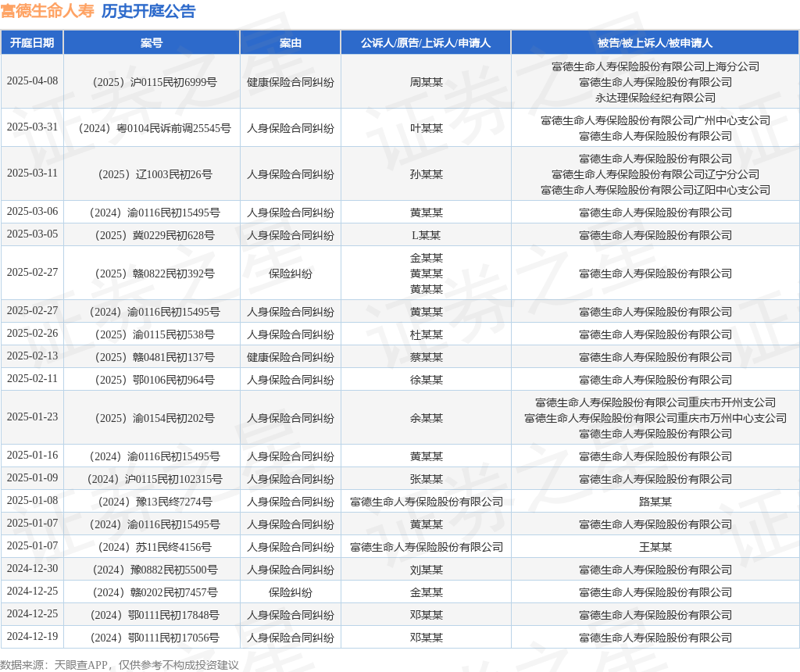
Task: Click plaintiff 蔡某某
Action: [x=426, y=357]
